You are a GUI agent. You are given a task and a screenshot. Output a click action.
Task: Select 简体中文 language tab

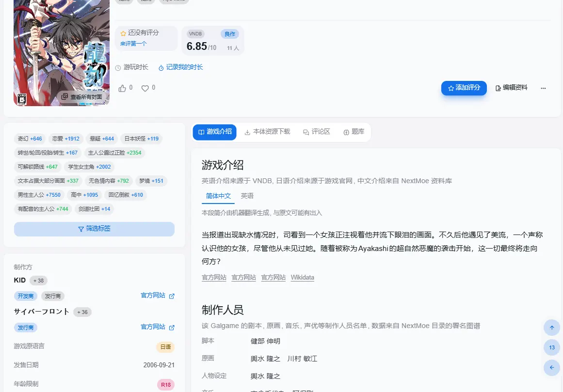(x=218, y=196)
